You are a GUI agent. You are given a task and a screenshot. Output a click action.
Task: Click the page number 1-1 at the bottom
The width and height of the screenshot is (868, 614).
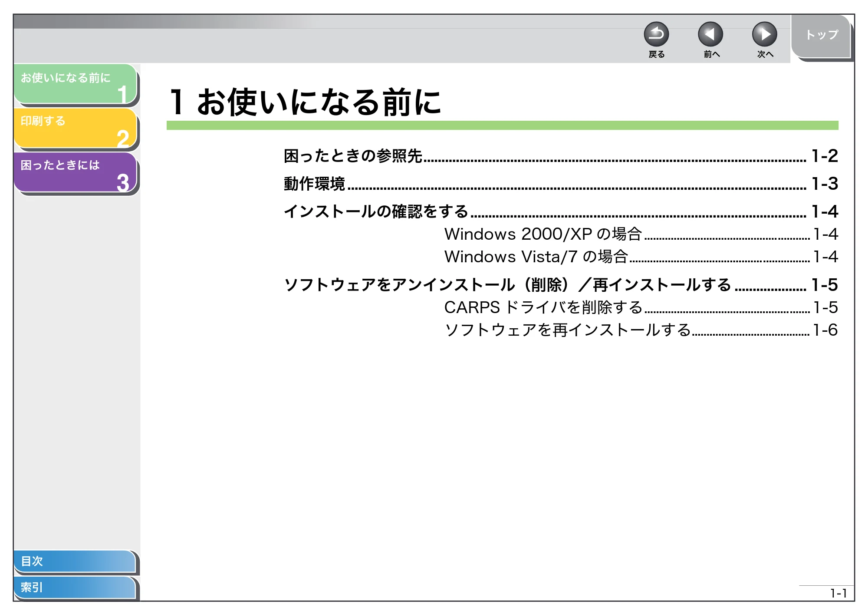[x=838, y=593]
